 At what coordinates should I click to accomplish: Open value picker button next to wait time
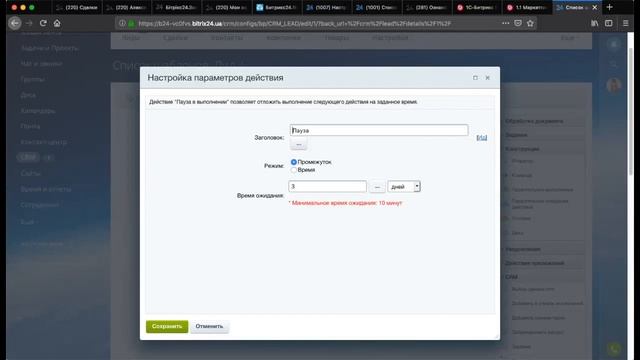tap(377, 187)
